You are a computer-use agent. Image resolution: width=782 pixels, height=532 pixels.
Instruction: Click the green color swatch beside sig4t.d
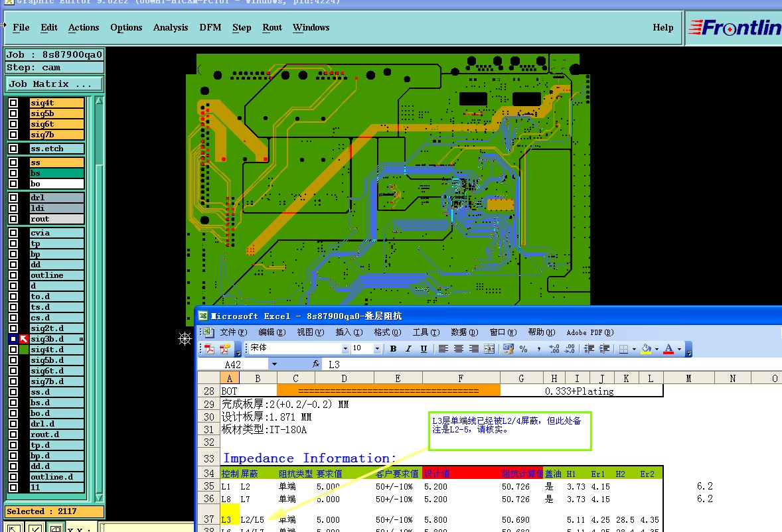23,350
